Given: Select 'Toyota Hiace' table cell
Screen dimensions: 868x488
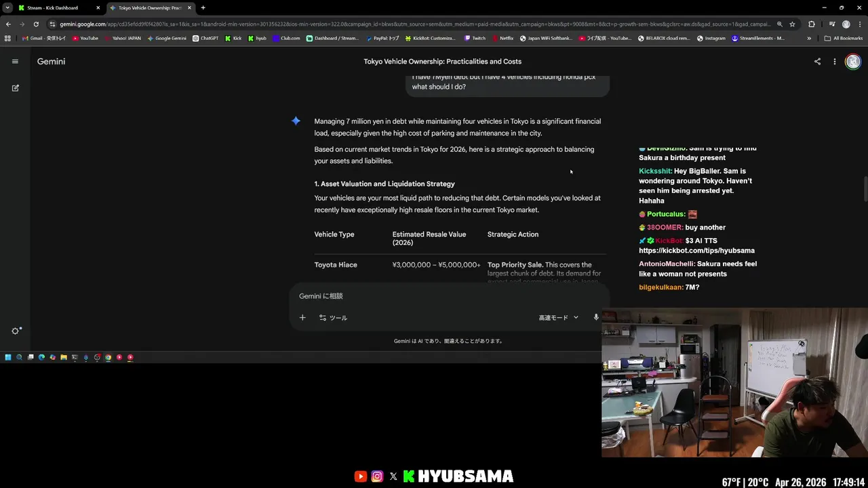Looking at the screenshot, I should 336,265.
